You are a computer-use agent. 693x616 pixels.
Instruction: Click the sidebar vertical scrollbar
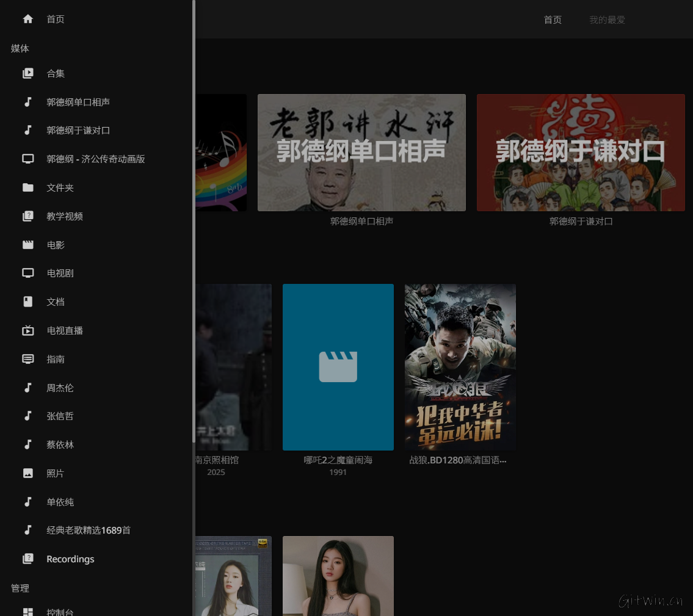[x=194, y=220]
